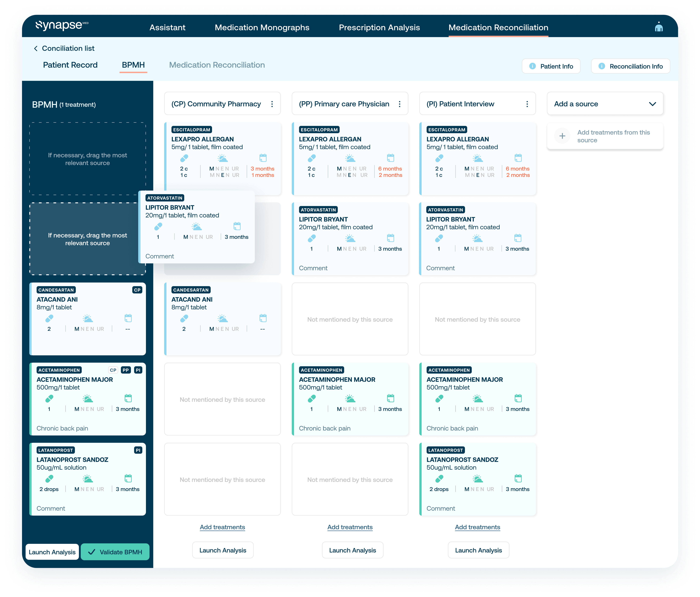This screenshot has height=597, width=700.
Task: Click pill icon on Primary care Physician Lexapro card
Action: (311, 158)
